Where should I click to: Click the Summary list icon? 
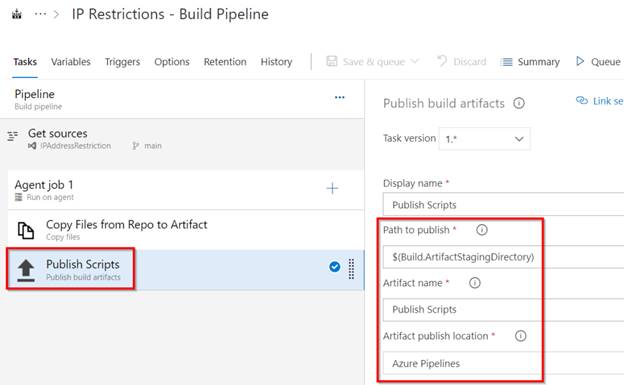click(x=506, y=62)
